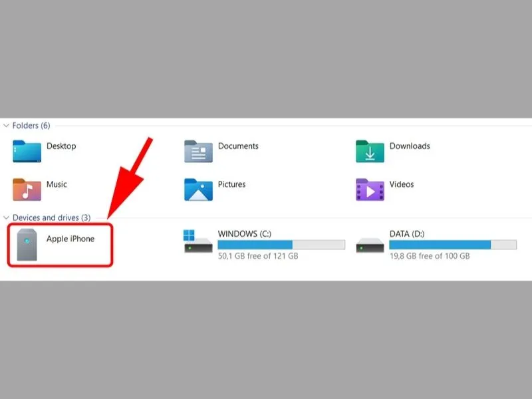
Task: Click the Folders (6) group header
Action: coord(31,126)
